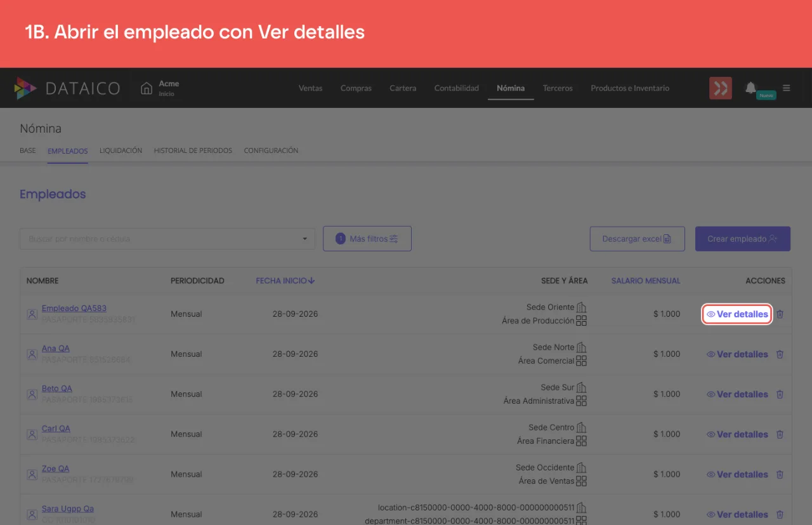Delete Empleado QA583 with trash icon
The width and height of the screenshot is (812, 525).
click(780, 314)
